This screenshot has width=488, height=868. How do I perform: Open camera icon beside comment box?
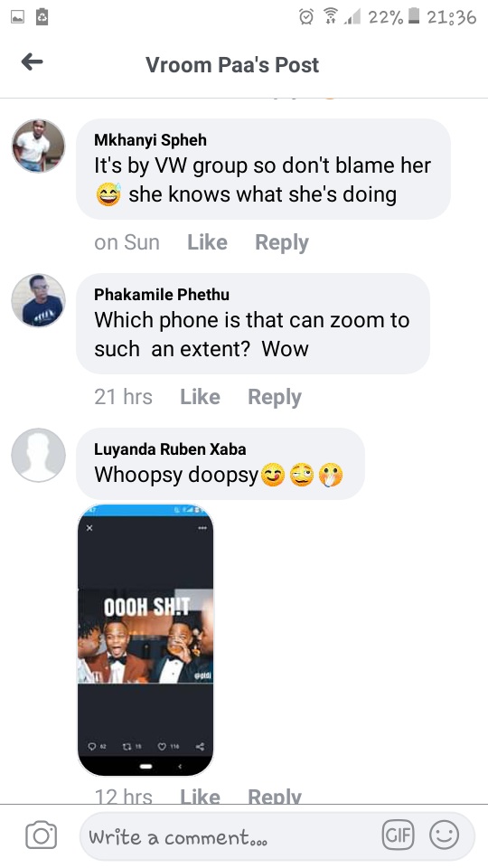[x=42, y=835]
